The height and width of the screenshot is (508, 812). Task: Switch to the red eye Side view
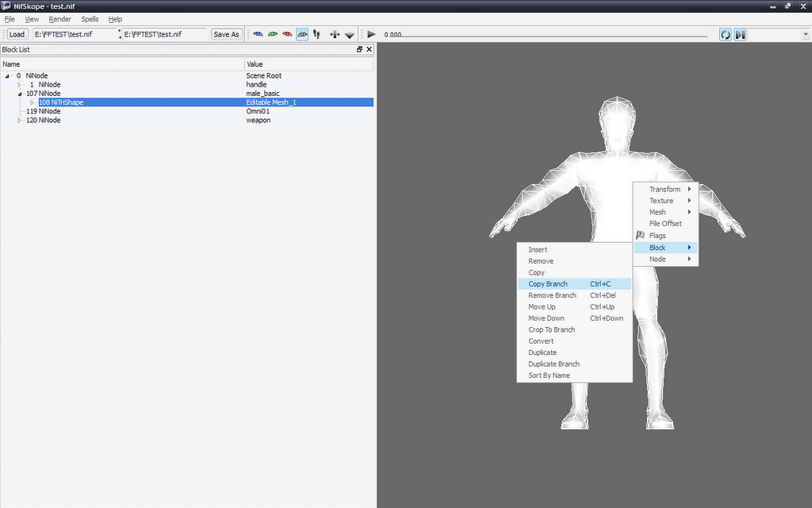[287, 34]
